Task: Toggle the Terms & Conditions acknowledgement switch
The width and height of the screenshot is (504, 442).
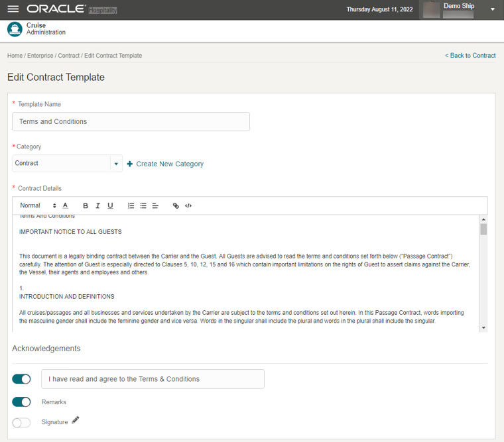Action: (21, 379)
